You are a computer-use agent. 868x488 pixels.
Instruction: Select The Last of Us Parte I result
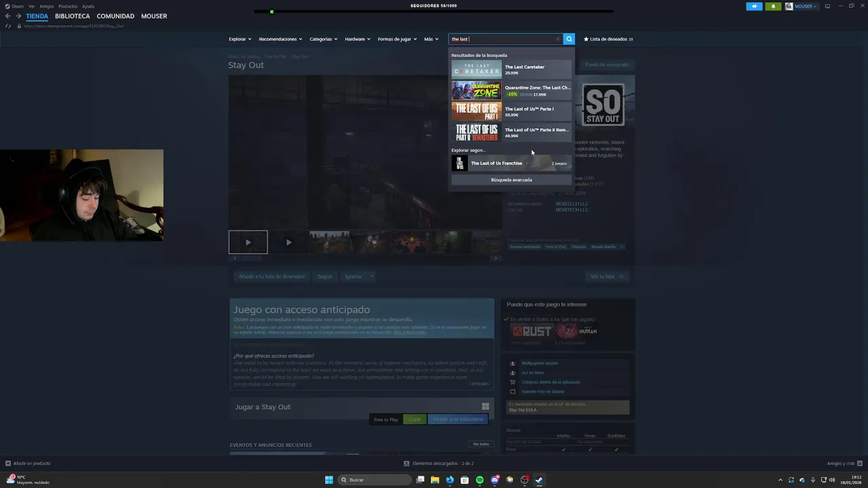pyautogui.click(x=511, y=111)
